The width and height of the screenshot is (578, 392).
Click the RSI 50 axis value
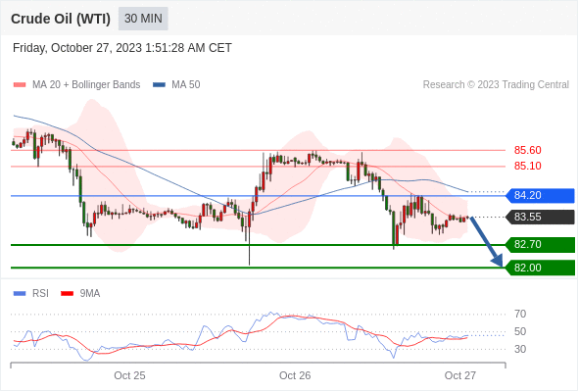tap(520, 331)
